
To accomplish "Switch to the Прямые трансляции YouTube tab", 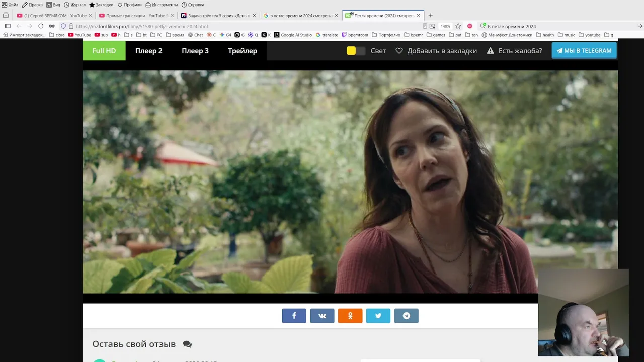I will point(136,16).
